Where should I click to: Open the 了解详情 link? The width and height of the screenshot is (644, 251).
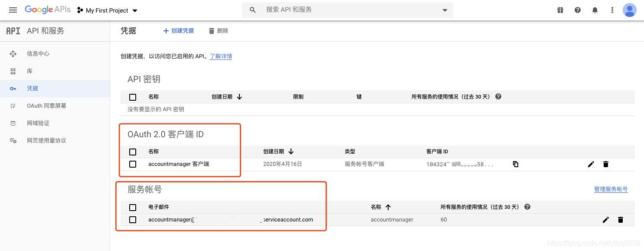[221, 56]
